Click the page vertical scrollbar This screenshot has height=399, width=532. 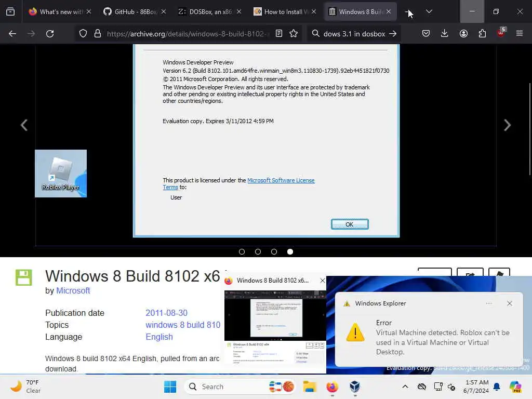pos(529,129)
